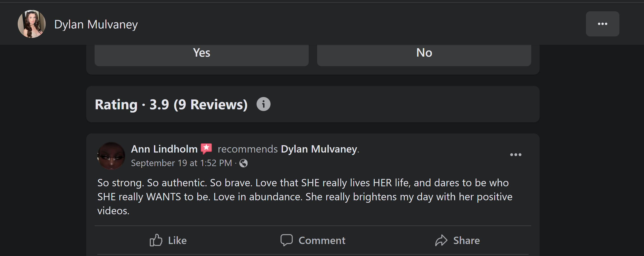Click the Share arrow icon
Screen dimensions: 644x256
coord(441,240)
